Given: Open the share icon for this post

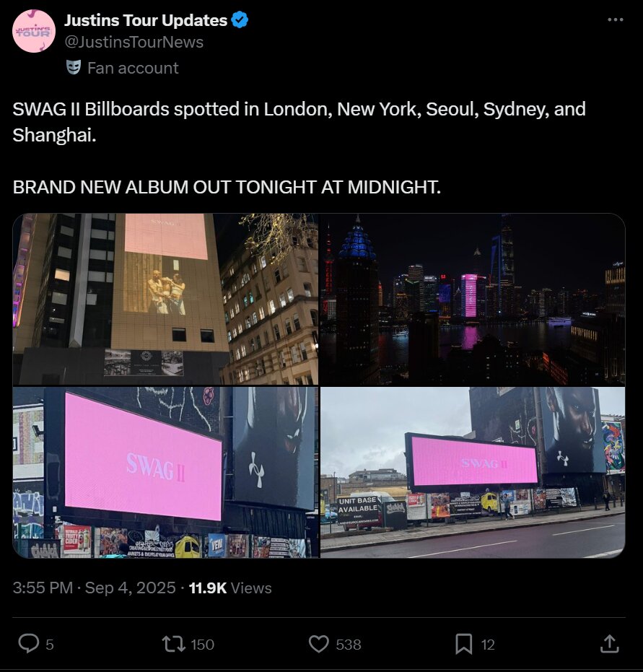Looking at the screenshot, I should [609, 644].
